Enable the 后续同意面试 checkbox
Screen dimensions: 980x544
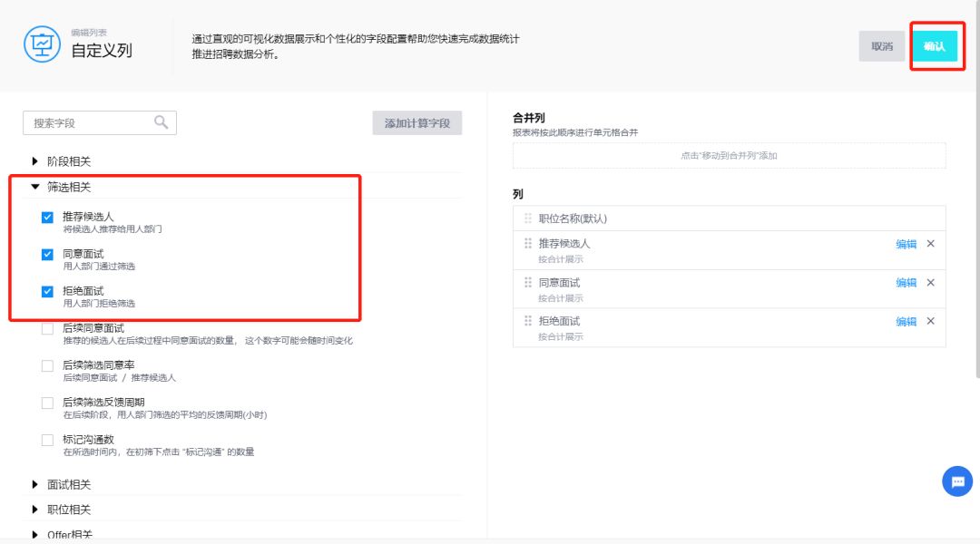[x=47, y=329]
